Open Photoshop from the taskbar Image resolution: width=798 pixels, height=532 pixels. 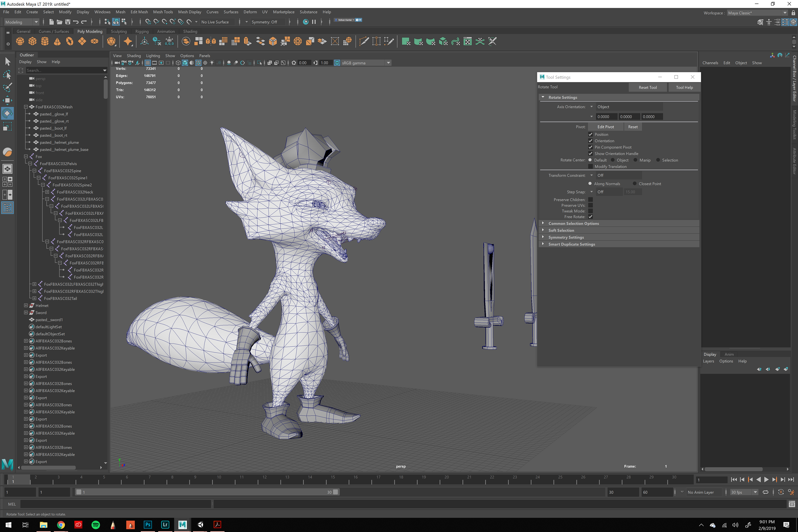[148, 525]
